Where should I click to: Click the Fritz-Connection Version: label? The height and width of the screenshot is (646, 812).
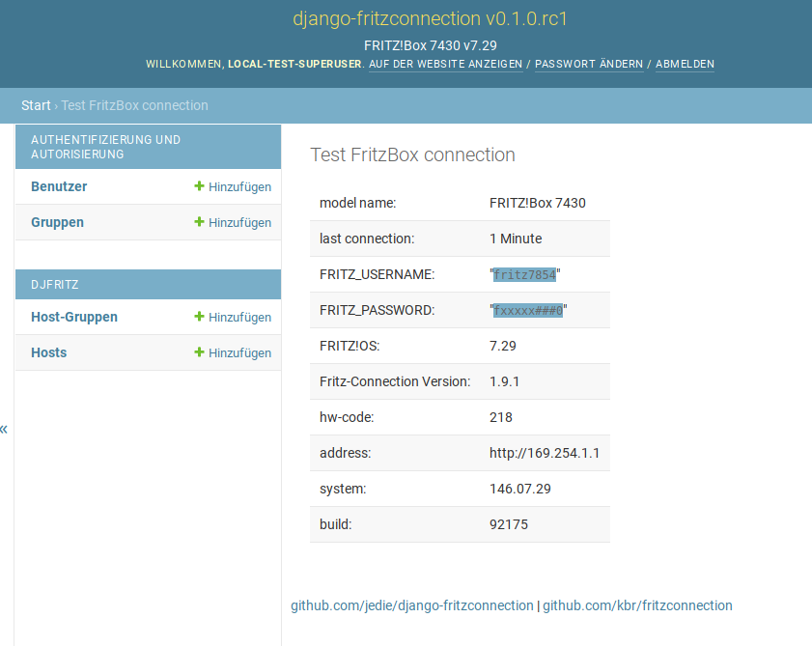tap(395, 381)
